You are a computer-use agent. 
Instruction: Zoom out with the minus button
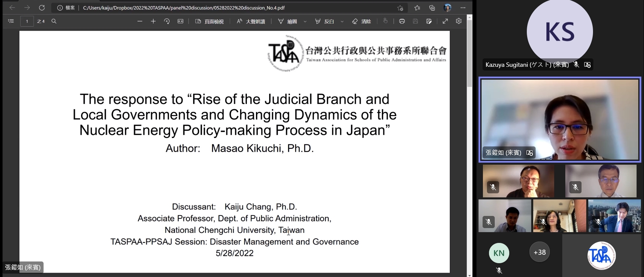(x=140, y=21)
